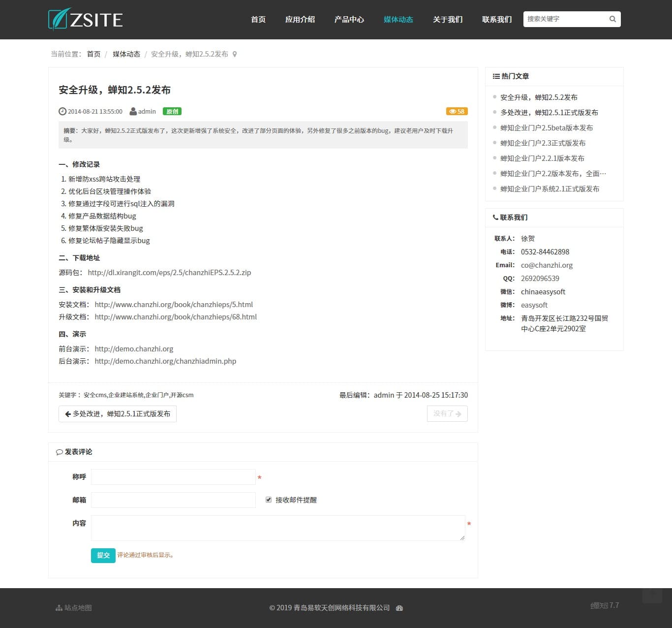
Task: Open the install doc link 5.html
Action: click(174, 305)
